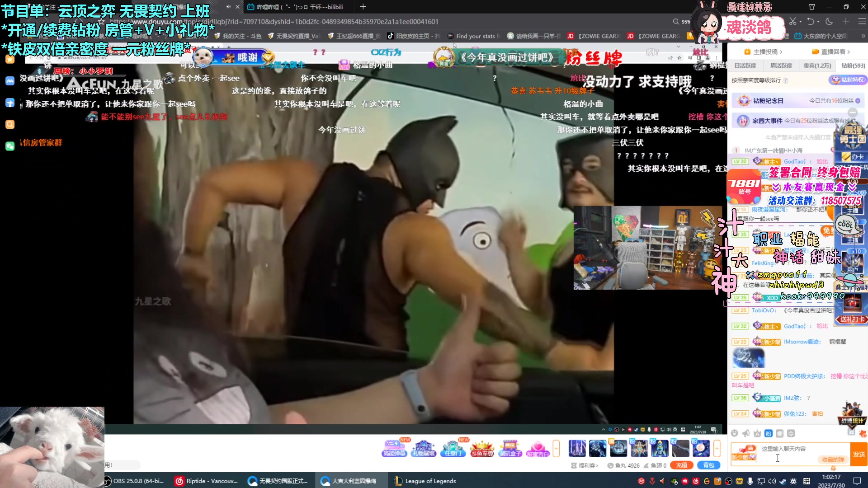The height and width of the screenshot is (488, 868).
Task: Open the 办卡 card icon
Action: pyautogui.click(x=853, y=157)
